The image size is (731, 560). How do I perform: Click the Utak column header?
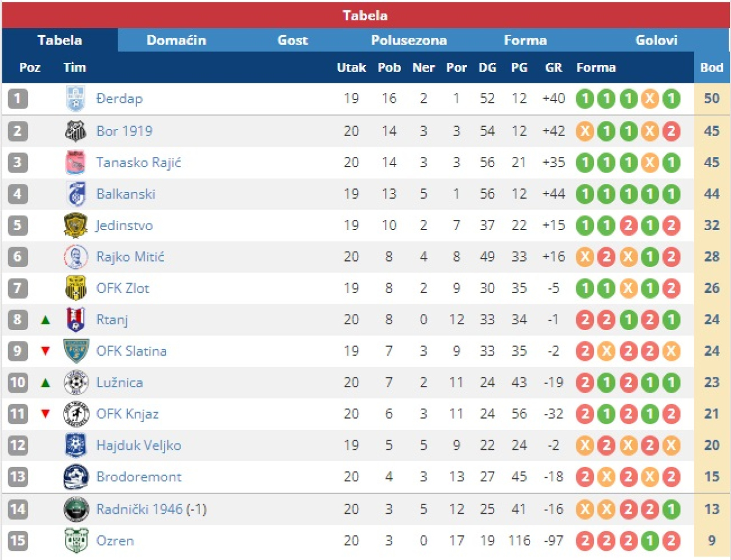coord(351,67)
